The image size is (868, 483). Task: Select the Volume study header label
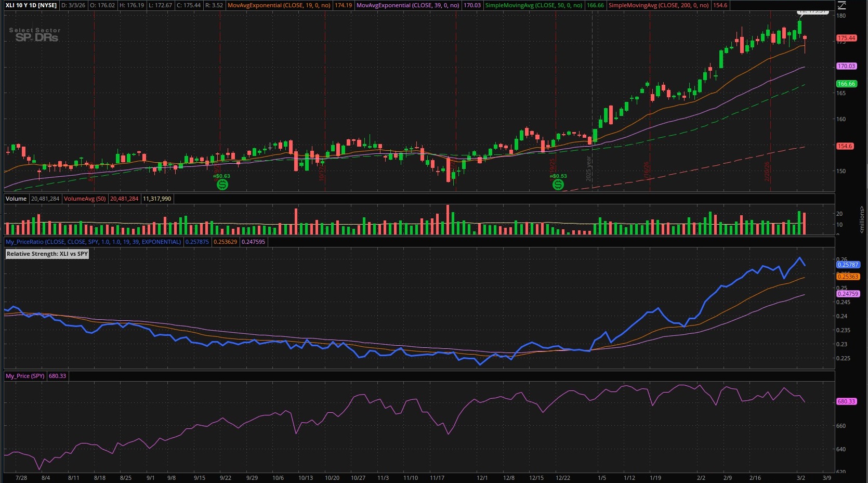click(x=16, y=199)
